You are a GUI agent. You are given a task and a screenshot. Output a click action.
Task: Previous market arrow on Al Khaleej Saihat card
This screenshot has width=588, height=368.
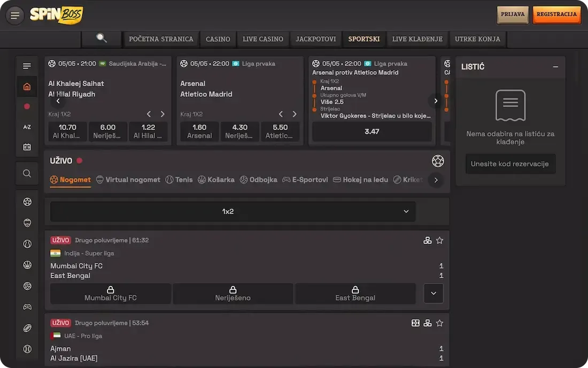point(149,114)
